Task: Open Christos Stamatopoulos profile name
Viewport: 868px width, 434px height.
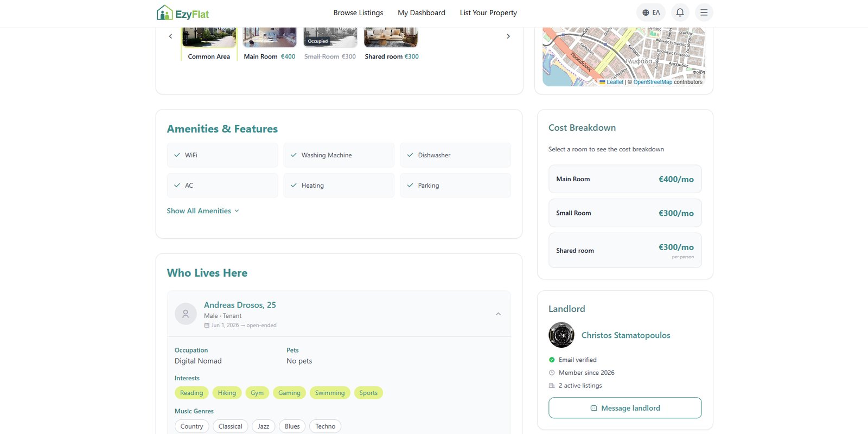Action: click(626, 335)
